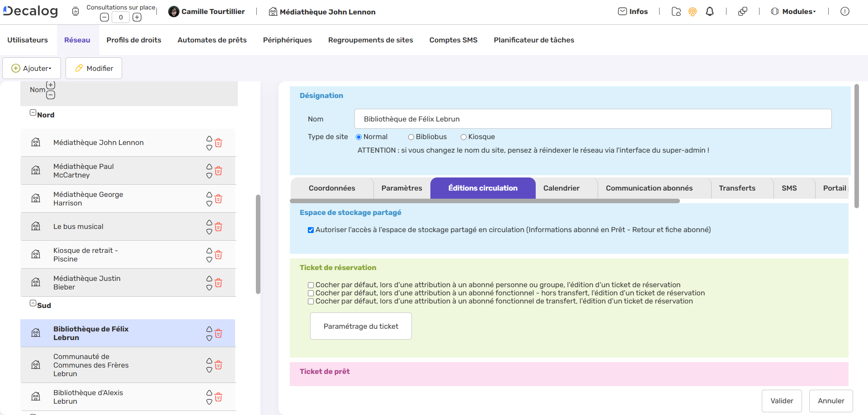The height and width of the screenshot is (415, 868).
Task: Open Profils de droits menu
Action: [x=134, y=40]
